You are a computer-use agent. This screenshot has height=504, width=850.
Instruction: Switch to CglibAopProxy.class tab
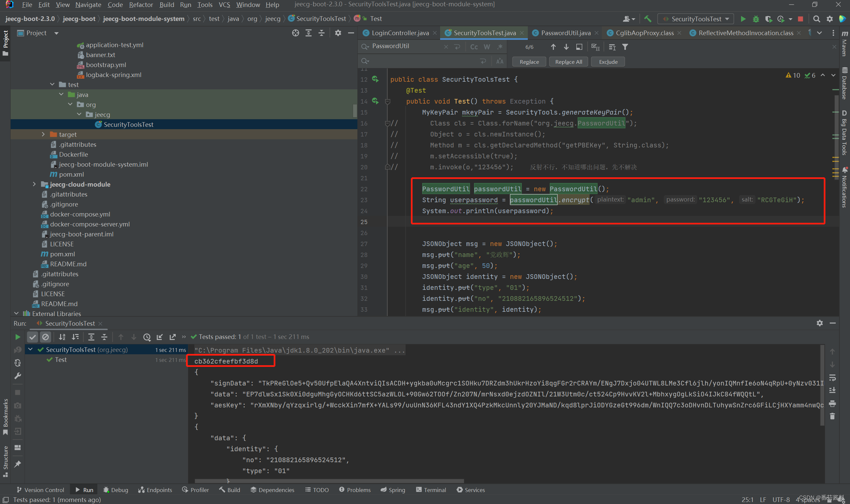[x=644, y=33]
